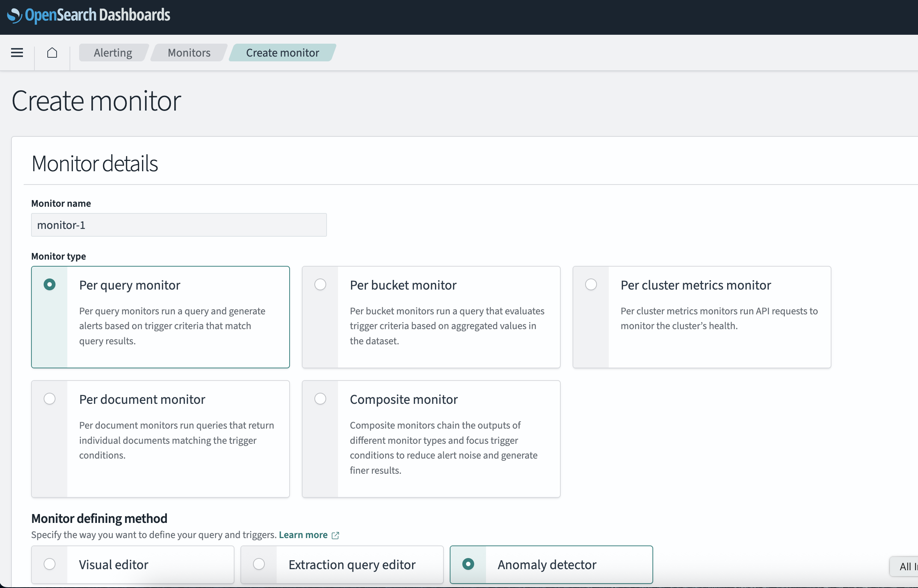Choose the Per document monitor option
Screen dimensions: 918x588
point(50,399)
